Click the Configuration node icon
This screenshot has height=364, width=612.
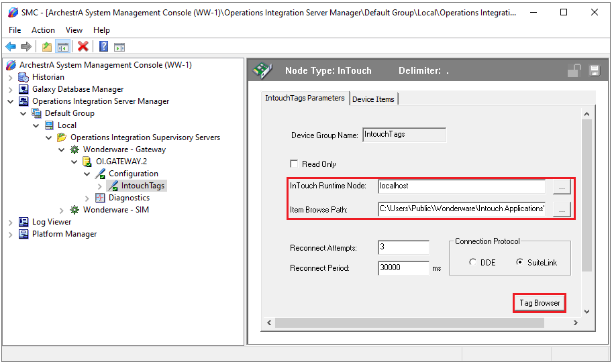100,174
